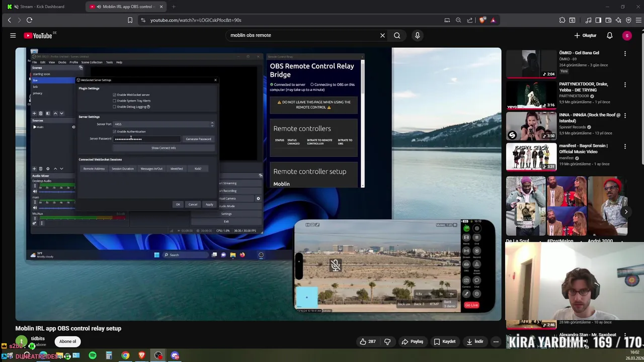This screenshot has width=644, height=362.
Task: Open the INNA INNdiA video thumbnail
Action: 531,126
